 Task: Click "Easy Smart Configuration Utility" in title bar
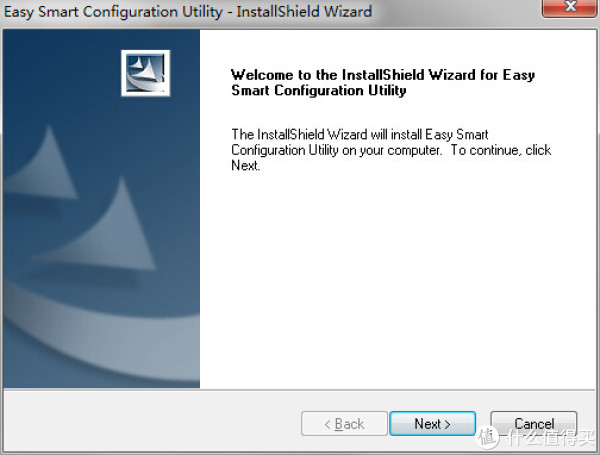click(x=113, y=12)
